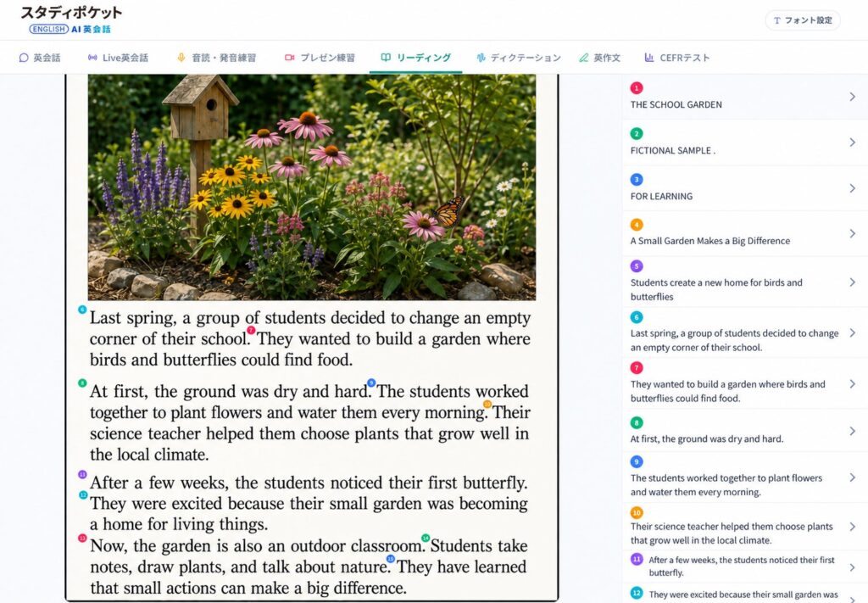Viewport: 868px width, 603px height.
Task: Click the broadcast icon beside Live英会話
Action: [92, 58]
